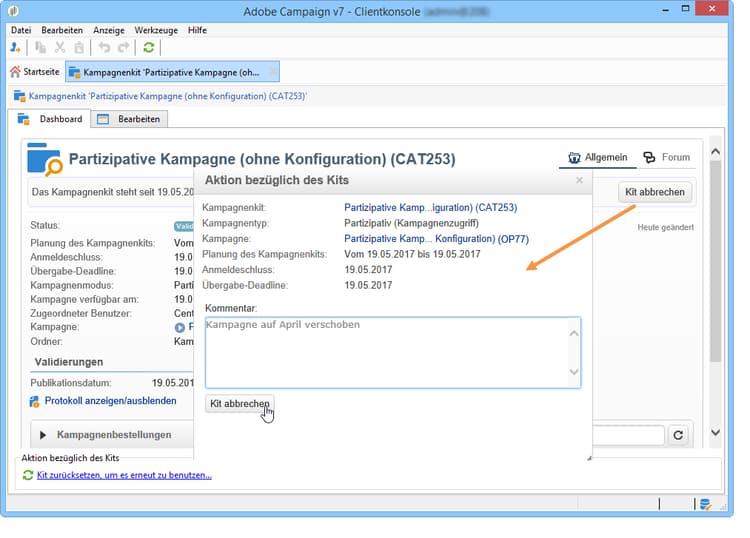Click the Paste toolbar icon

click(x=79, y=47)
